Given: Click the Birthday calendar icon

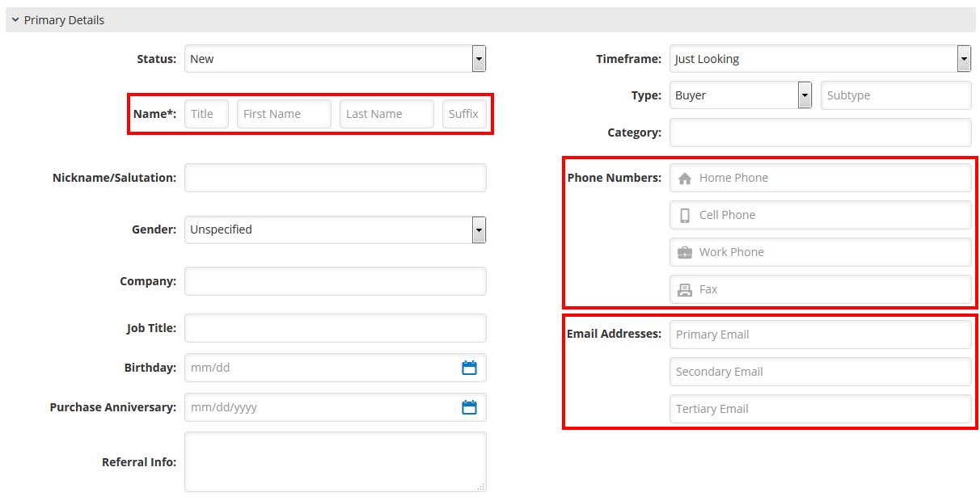Looking at the screenshot, I should (x=469, y=368).
